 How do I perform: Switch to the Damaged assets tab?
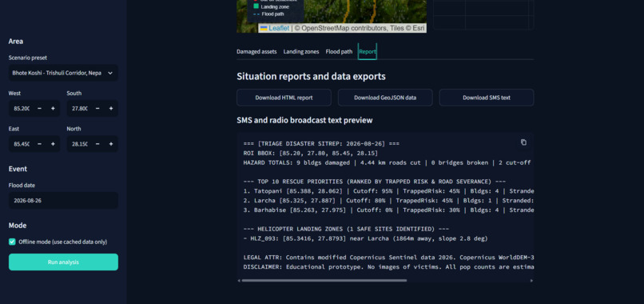256,52
